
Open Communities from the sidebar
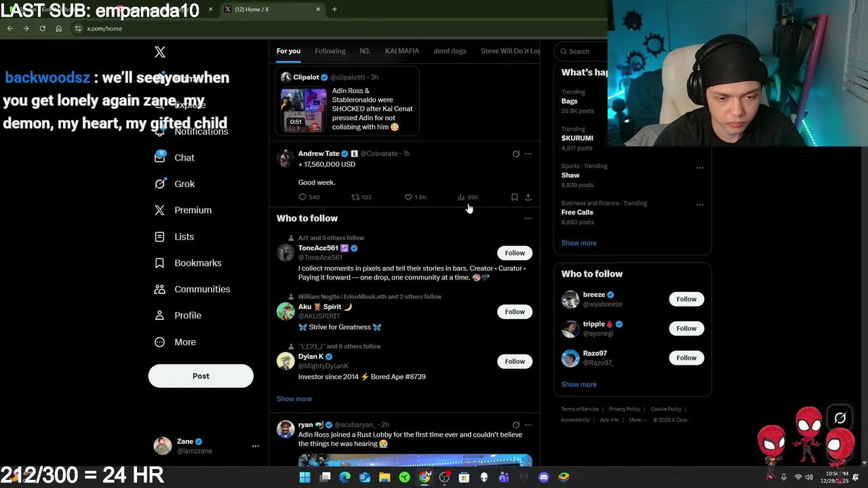(192, 289)
